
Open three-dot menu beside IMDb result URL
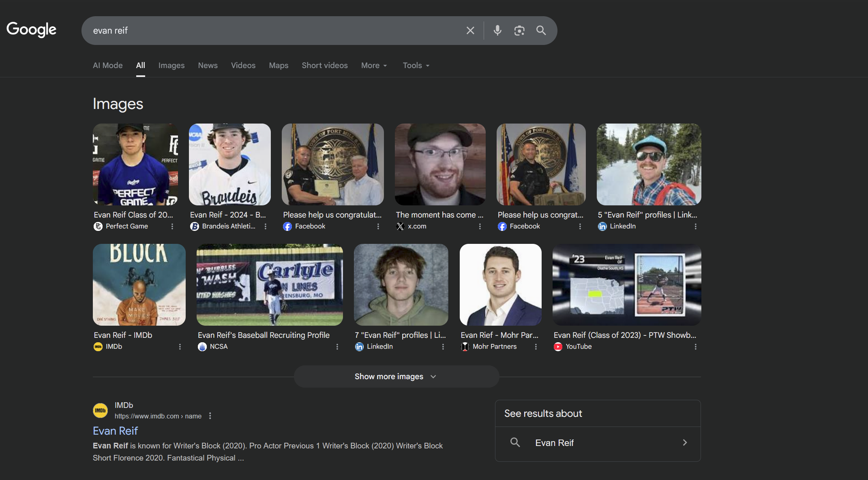coord(210,416)
